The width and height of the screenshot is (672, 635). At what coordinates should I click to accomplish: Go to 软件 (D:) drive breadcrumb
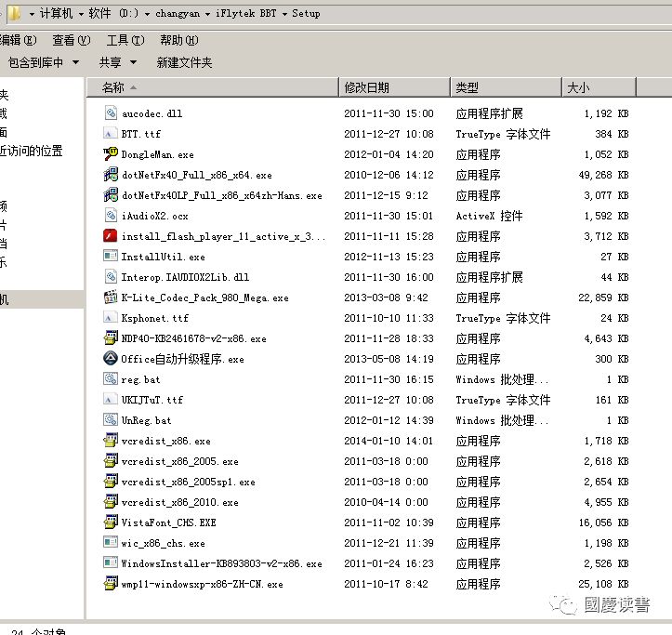(x=113, y=14)
